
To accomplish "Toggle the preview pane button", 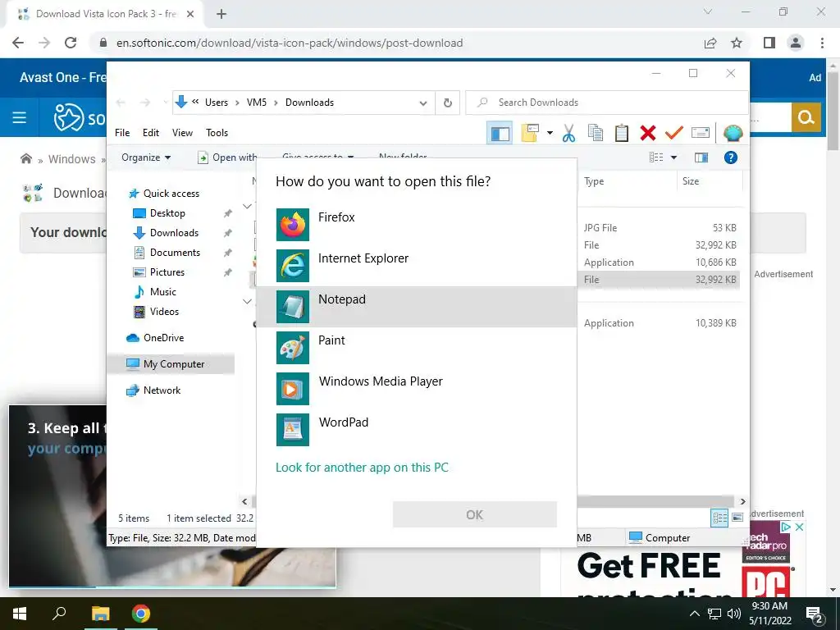I will (x=701, y=157).
